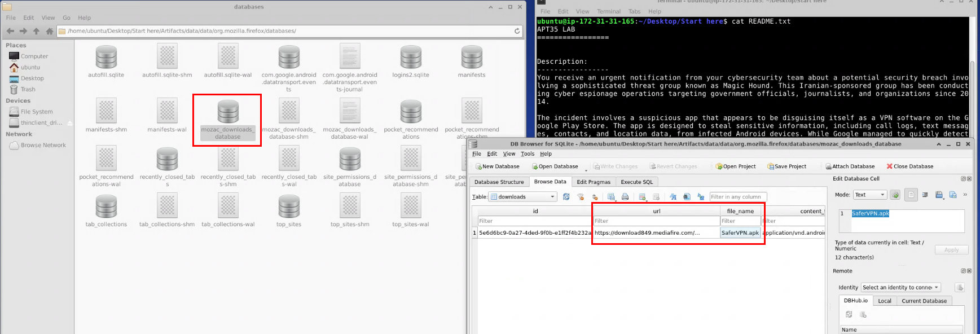Click the refresh table data icon
Viewport: 980px width, 334px height.
[x=566, y=197]
